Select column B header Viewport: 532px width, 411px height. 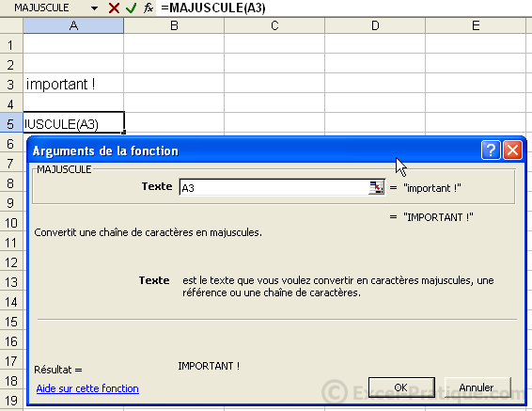174,25
